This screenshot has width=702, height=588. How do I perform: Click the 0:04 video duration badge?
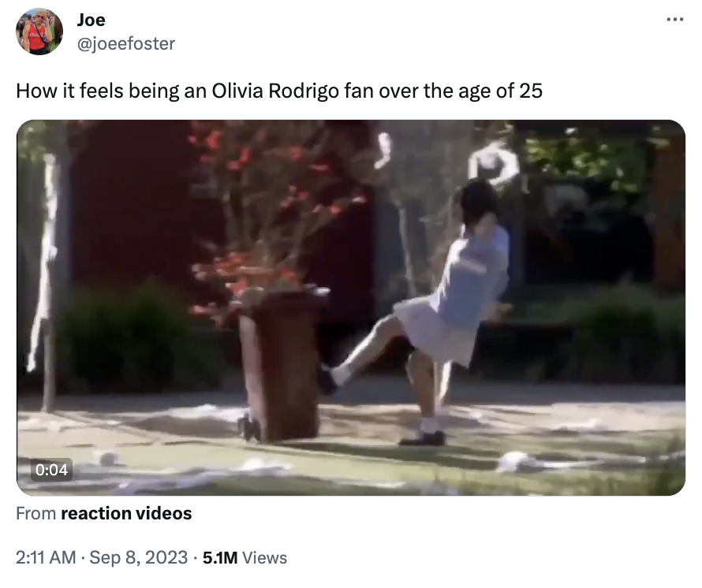coord(51,470)
